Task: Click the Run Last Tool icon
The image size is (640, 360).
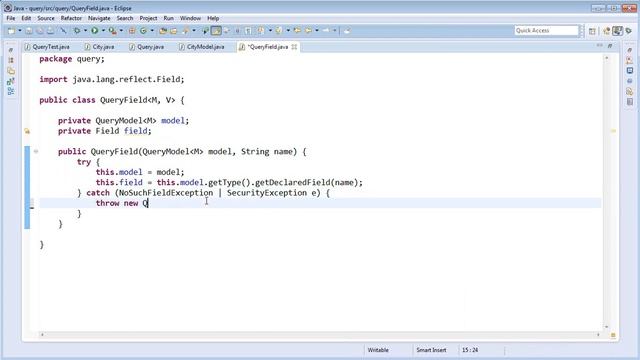Action: coord(113,31)
